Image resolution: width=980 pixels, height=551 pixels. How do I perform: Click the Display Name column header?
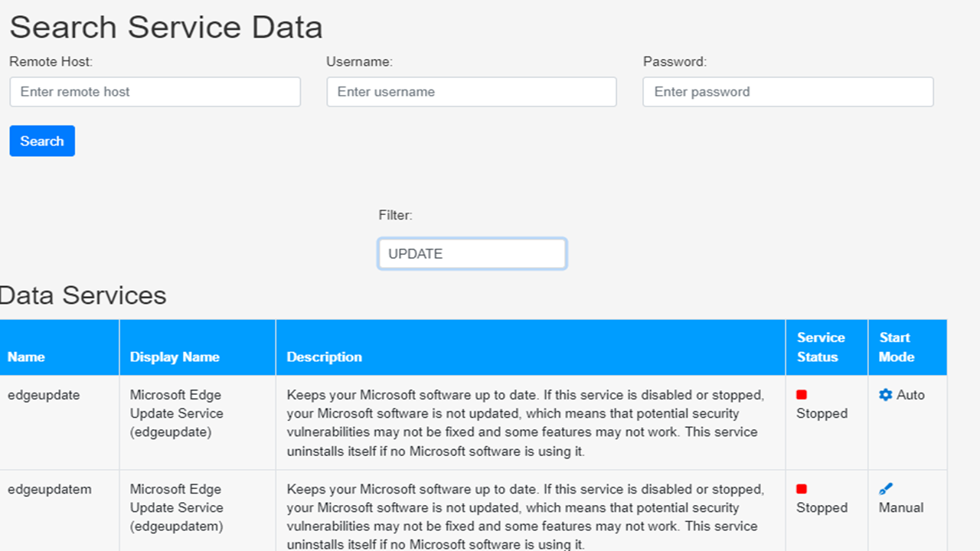coord(175,357)
